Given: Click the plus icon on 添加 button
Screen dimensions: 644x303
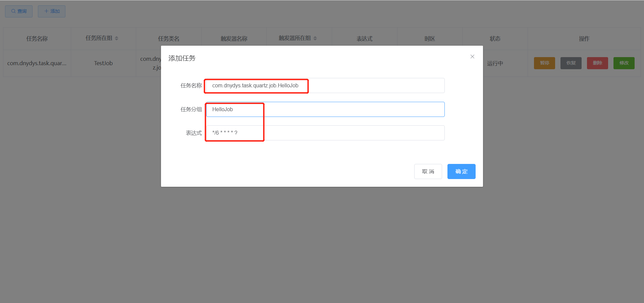Looking at the screenshot, I should [x=46, y=11].
